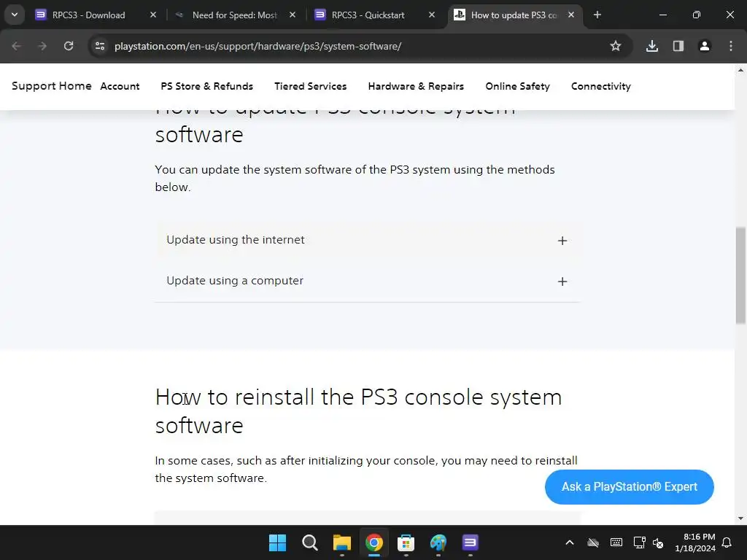Open the RPCS3 taskbar icon
Screen dimensions: 747x560
pyautogui.click(x=471, y=542)
